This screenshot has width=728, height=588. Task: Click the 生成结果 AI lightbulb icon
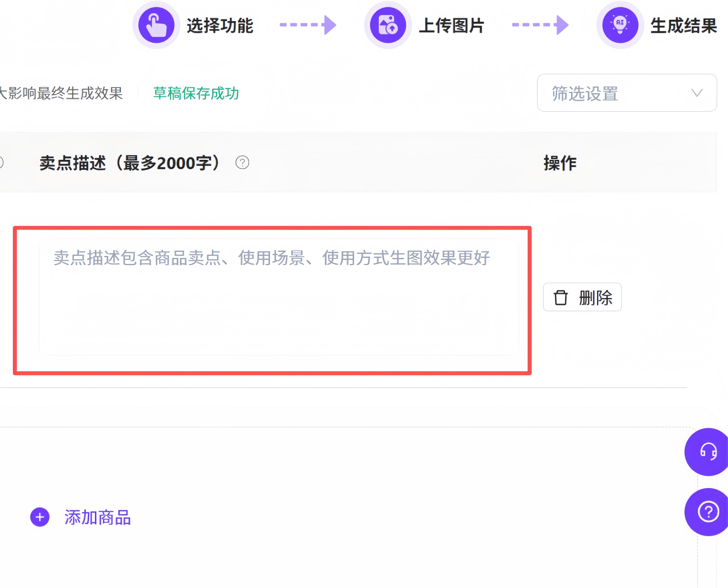click(x=620, y=25)
